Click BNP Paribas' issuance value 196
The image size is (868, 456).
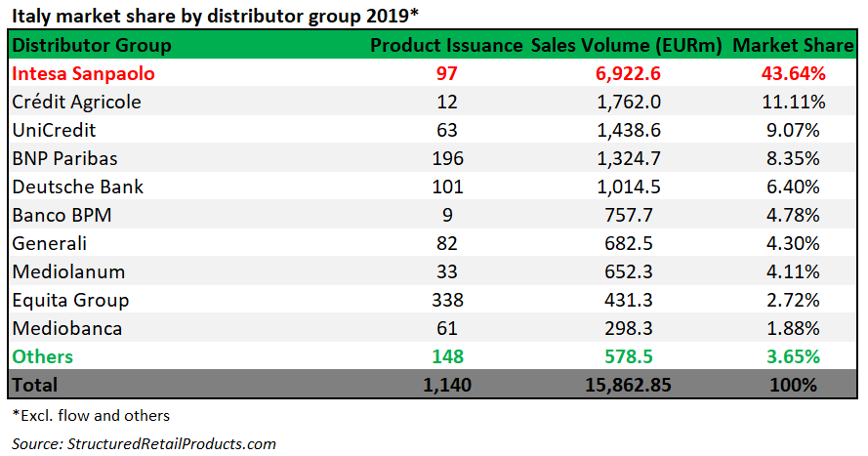point(447,159)
